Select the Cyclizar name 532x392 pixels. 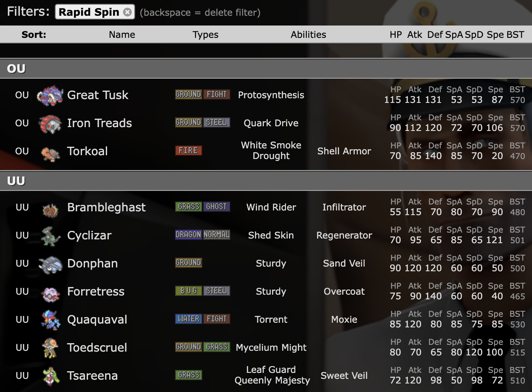coord(89,236)
